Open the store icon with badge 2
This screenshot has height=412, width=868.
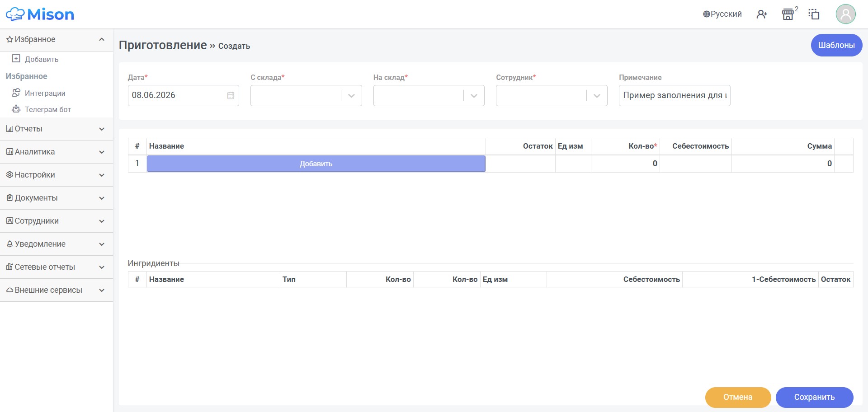[x=788, y=14]
